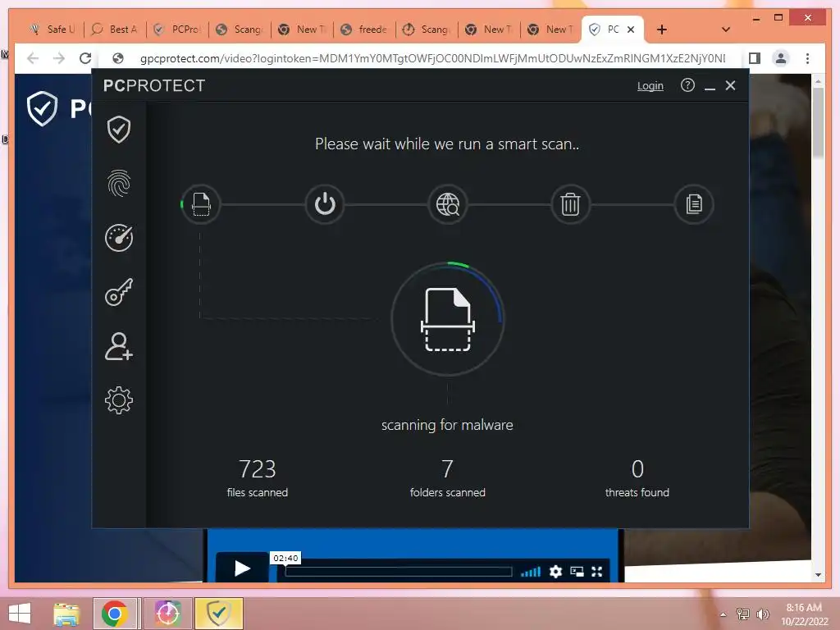Viewport: 840px width, 630px height.
Task: Open the Windows Start menu
Action: 20,614
